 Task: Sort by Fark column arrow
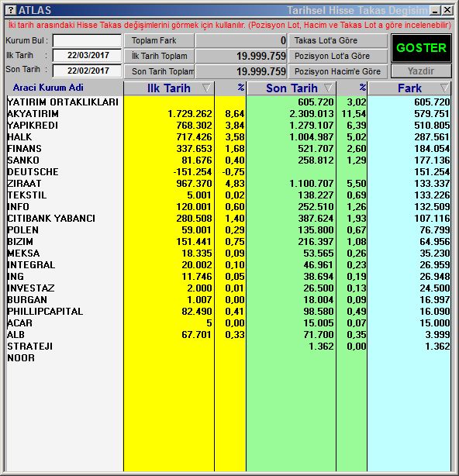click(445, 88)
